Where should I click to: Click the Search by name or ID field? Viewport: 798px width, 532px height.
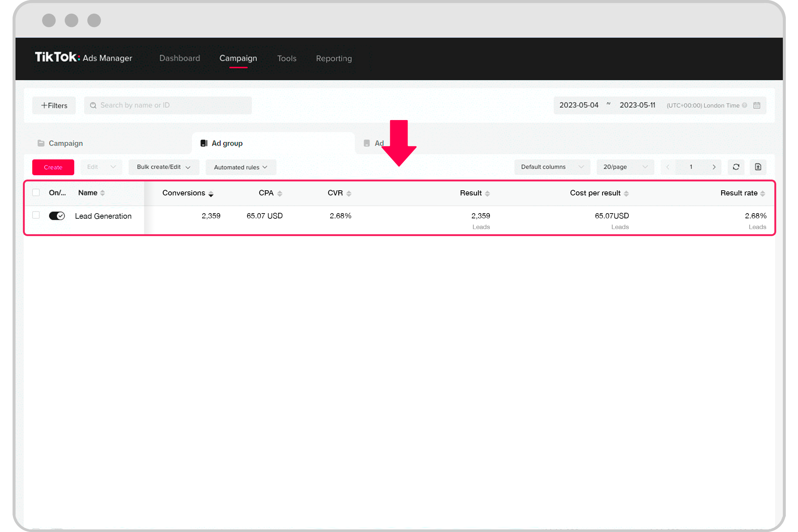click(168, 105)
